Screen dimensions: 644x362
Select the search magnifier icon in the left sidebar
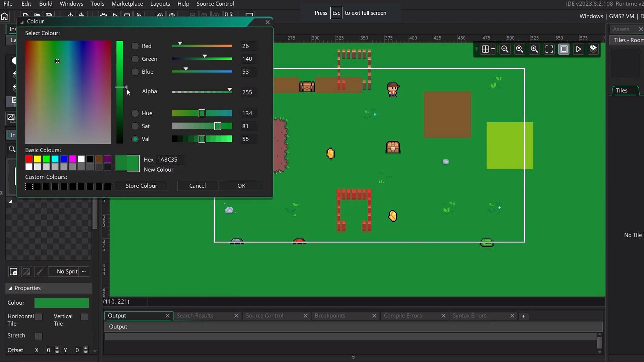pyautogui.click(x=12, y=149)
